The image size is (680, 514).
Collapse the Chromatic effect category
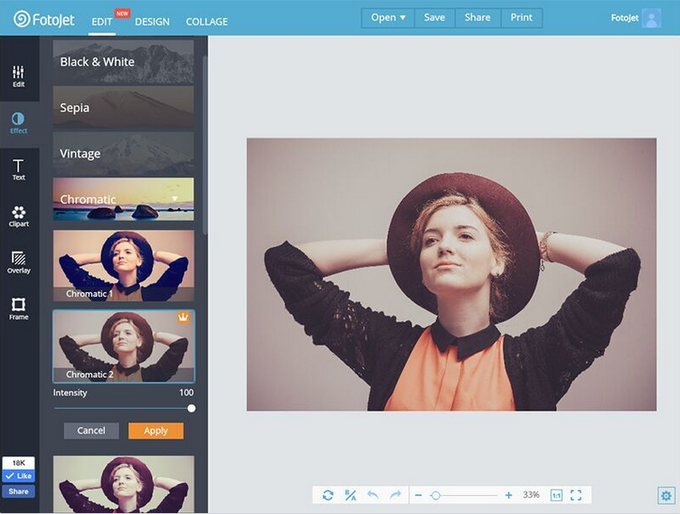[x=124, y=199]
